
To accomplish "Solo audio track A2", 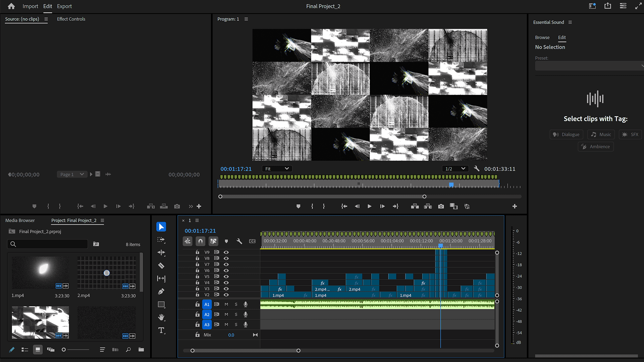I will (236, 314).
